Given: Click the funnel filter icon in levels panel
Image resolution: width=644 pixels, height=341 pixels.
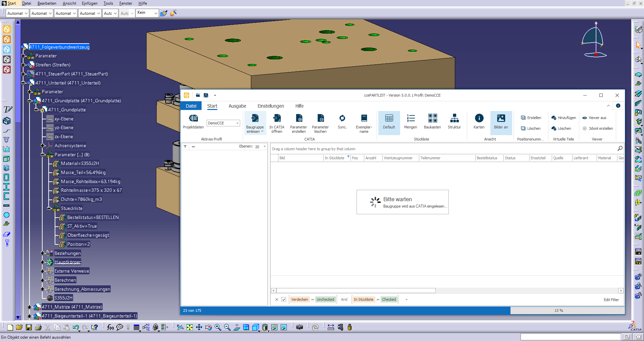Looking at the screenshot, I should [185, 147].
